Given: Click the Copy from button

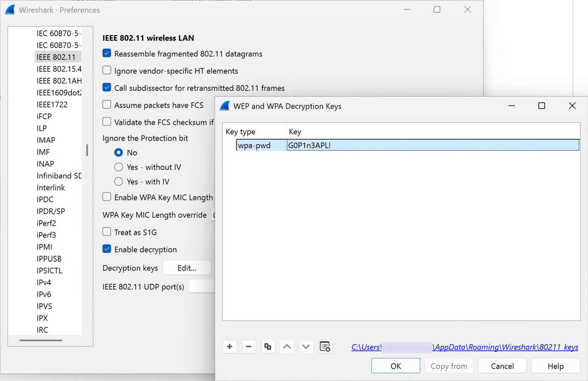Looking at the screenshot, I should [x=449, y=366].
